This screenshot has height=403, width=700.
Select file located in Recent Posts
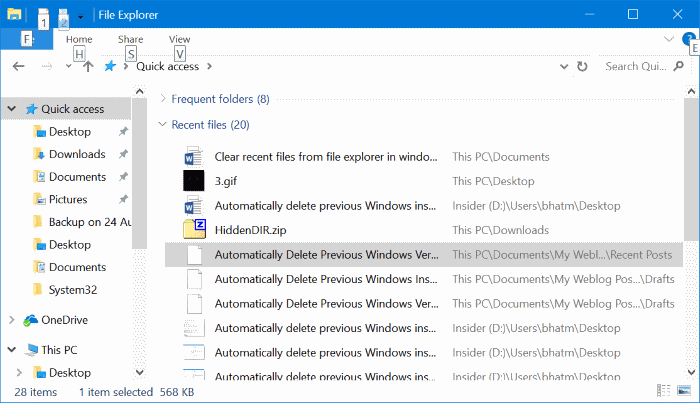click(x=424, y=255)
